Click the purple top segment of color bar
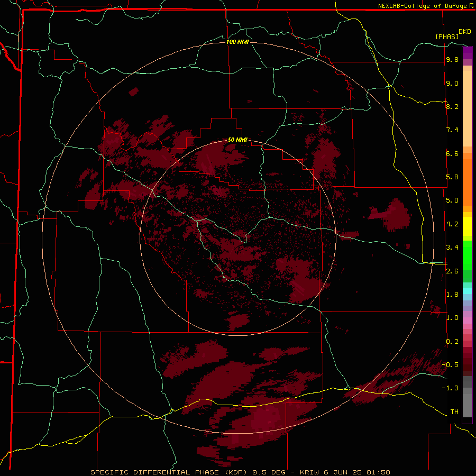This screenshot has height=476, width=476. tap(467, 53)
